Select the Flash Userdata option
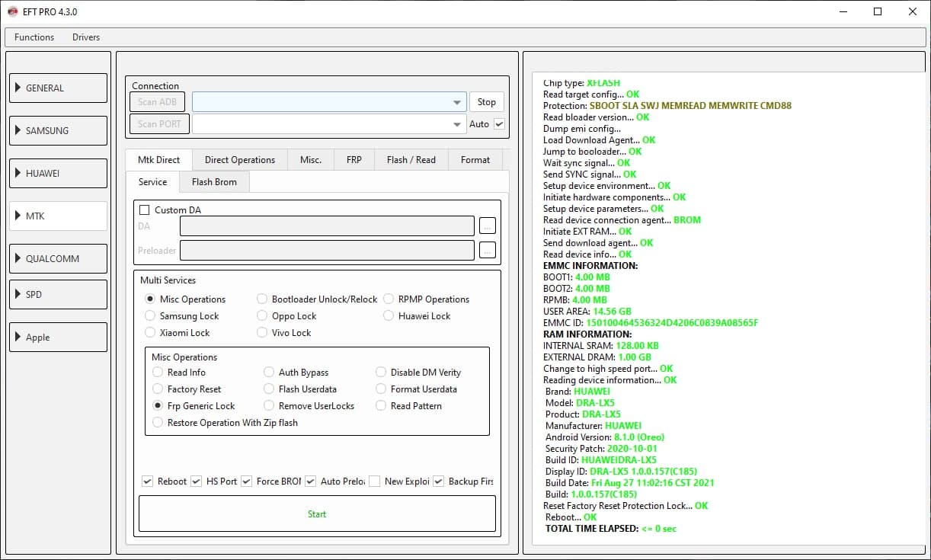Viewport: 931px width, 560px height. [269, 389]
